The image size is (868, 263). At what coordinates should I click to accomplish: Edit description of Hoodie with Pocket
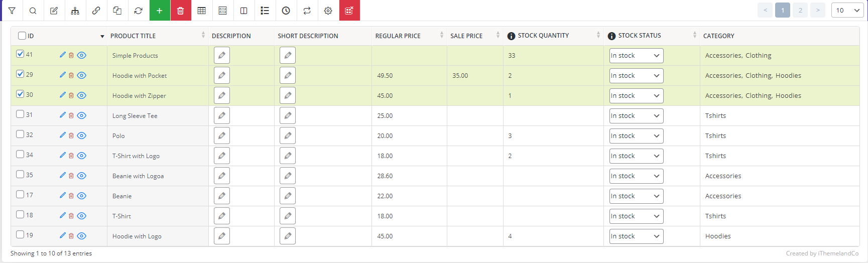tap(222, 75)
